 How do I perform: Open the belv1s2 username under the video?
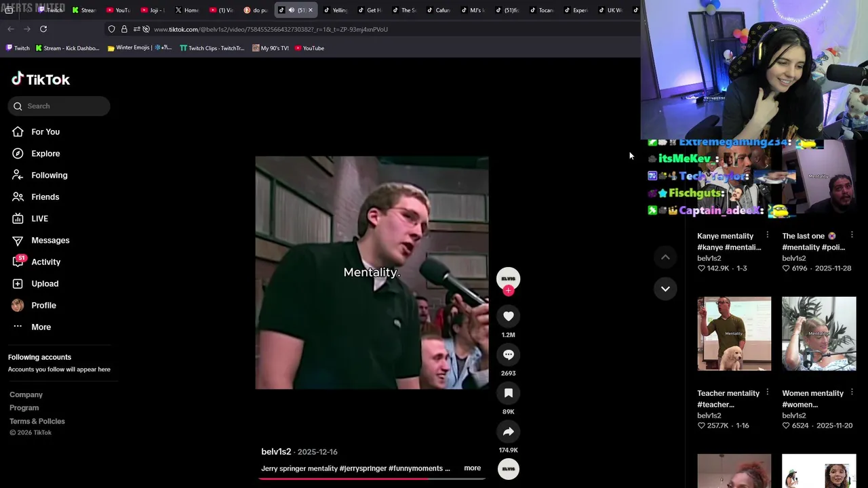click(x=276, y=451)
